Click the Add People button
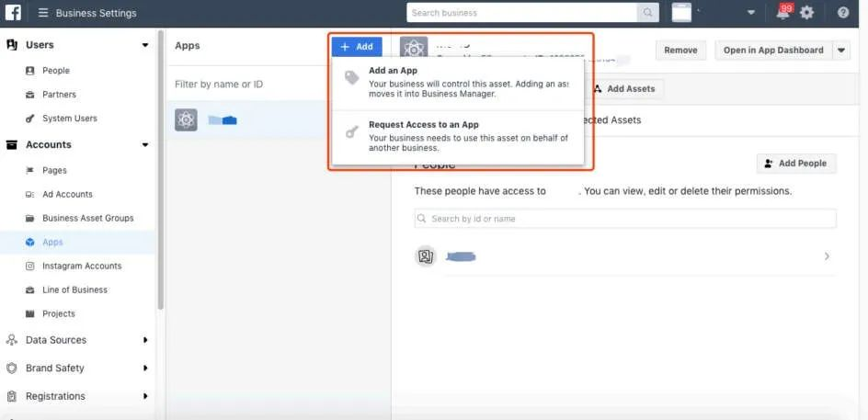 [x=796, y=164]
